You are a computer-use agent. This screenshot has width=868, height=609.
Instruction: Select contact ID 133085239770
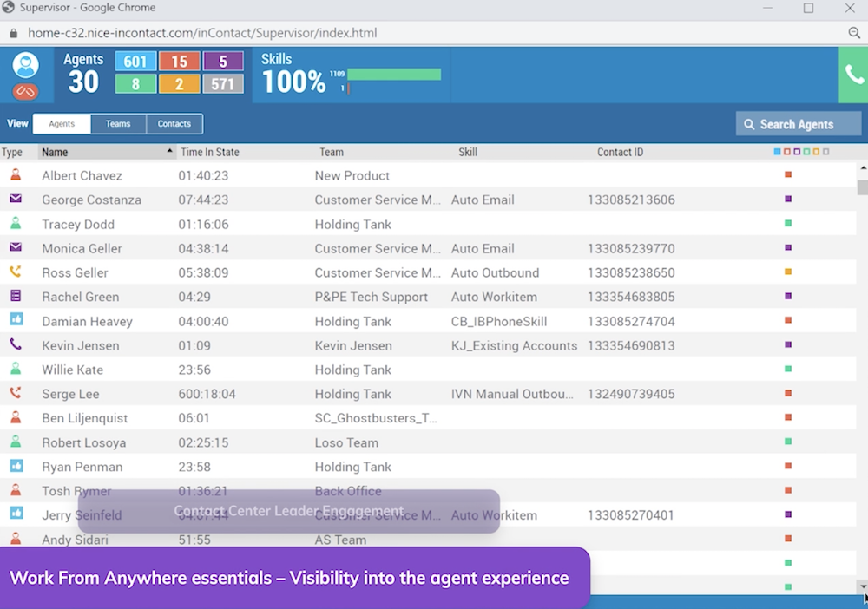pos(631,248)
